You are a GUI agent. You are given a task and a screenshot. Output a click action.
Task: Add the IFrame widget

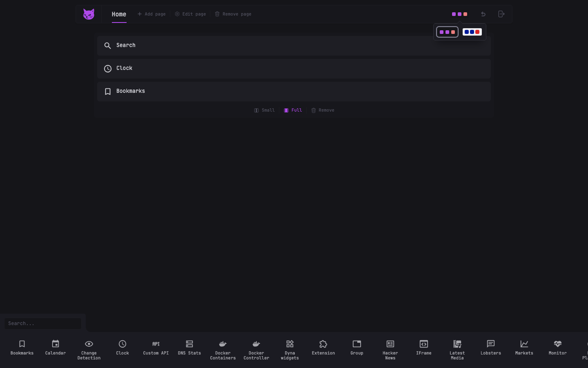click(x=424, y=348)
